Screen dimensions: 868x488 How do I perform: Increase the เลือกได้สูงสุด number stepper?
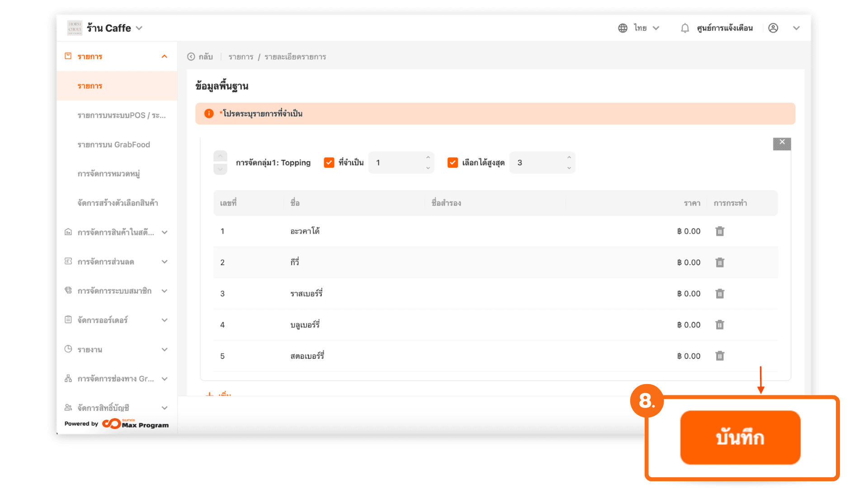coord(569,157)
